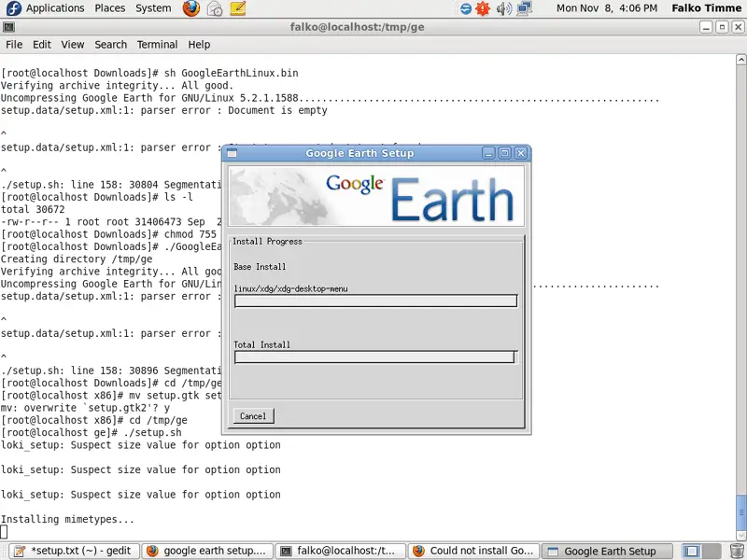The width and height of the screenshot is (747, 560).
Task: Click the Google Earth banner image
Action: tap(376, 196)
